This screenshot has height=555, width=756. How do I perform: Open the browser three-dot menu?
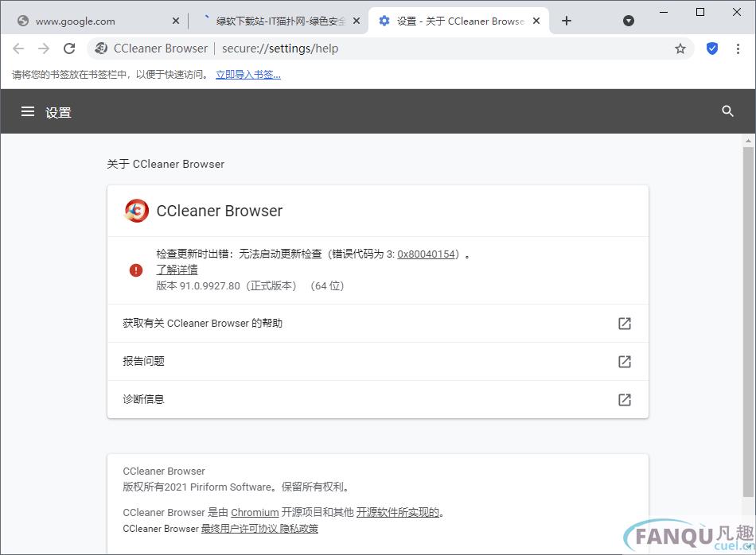(x=738, y=49)
